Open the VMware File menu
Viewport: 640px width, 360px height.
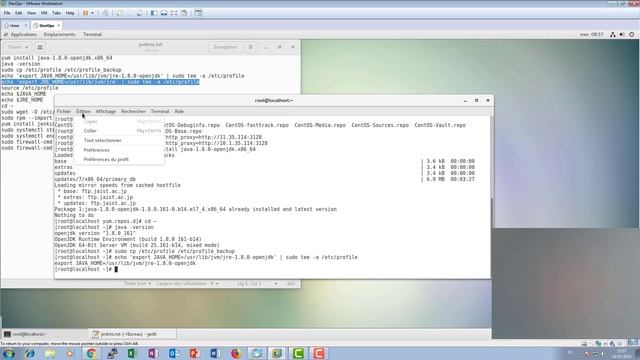7,13
